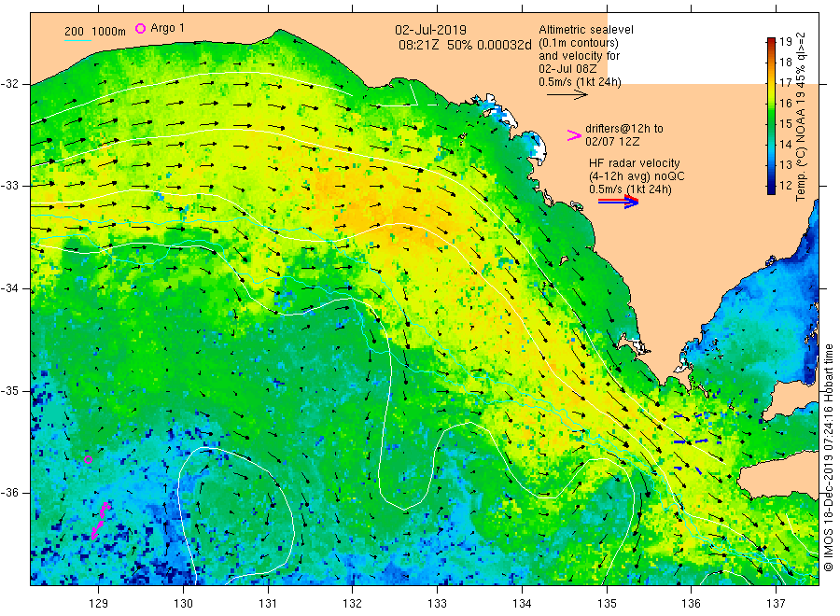Click the 'Argo 1' legend text
Viewport: 840px width, 616px height.
(x=167, y=28)
